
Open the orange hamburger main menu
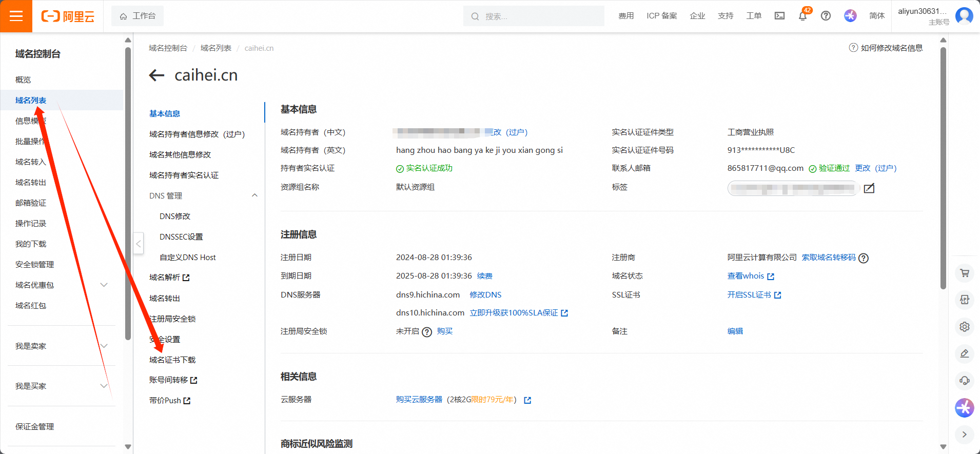16,16
